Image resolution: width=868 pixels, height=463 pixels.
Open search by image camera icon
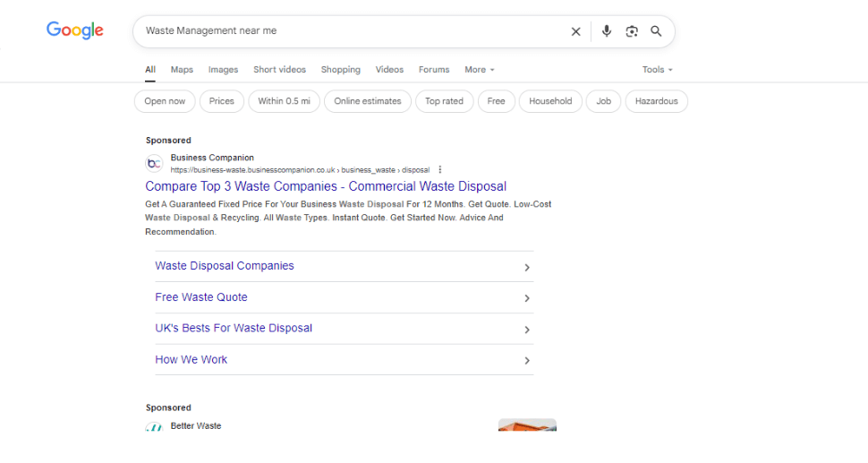pyautogui.click(x=632, y=31)
